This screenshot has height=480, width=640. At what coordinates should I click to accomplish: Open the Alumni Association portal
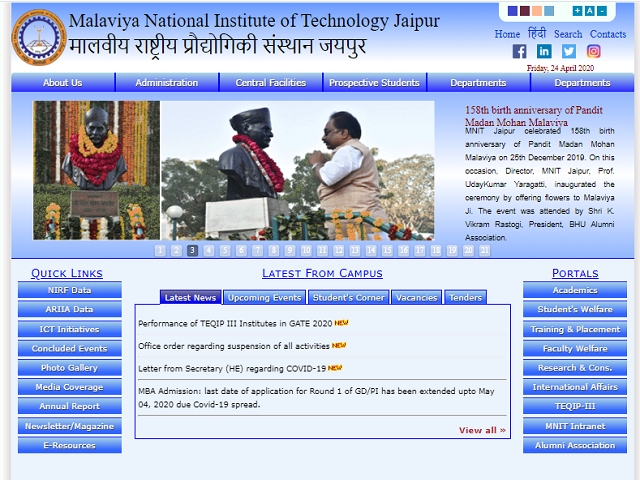pyautogui.click(x=575, y=445)
